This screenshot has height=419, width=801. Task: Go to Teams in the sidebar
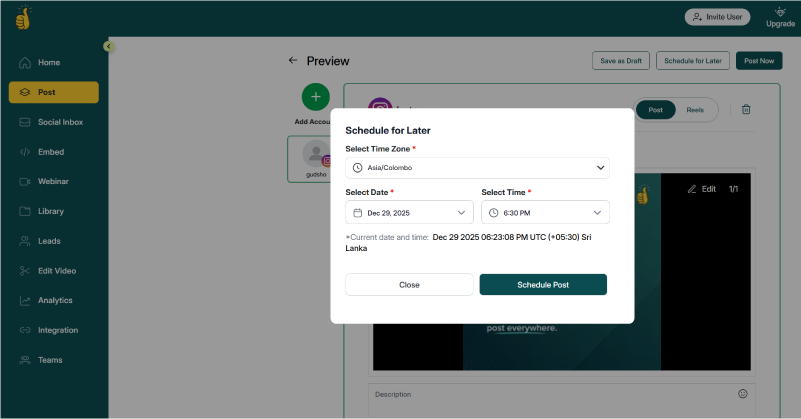click(x=54, y=360)
